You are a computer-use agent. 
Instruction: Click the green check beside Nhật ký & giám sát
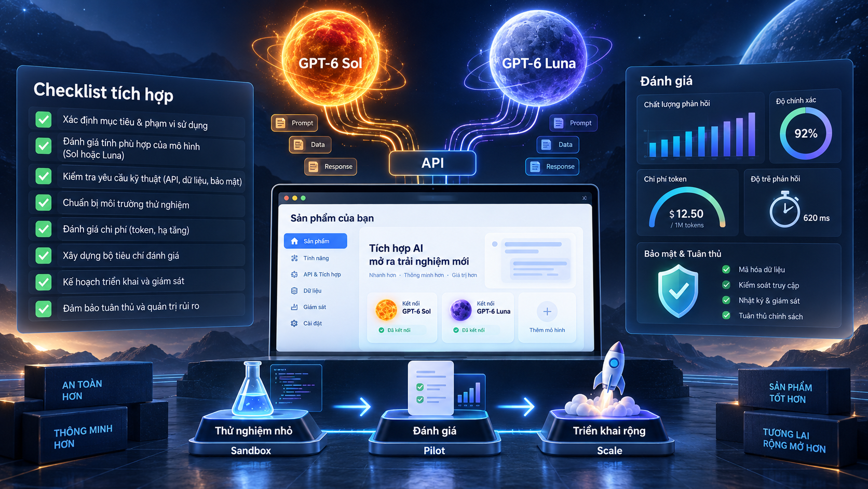coord(726,300)
